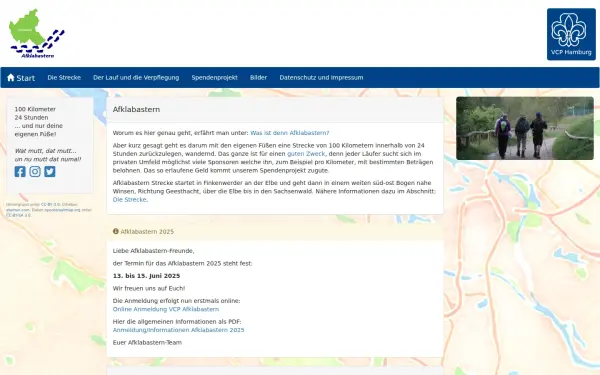Open the Facebook icon in the sidebar

click(x=20, y=171)
